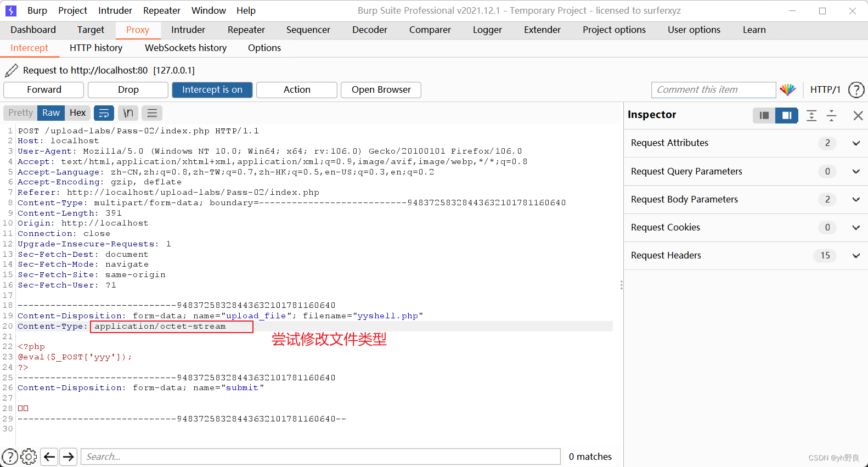Open the HTTP history sub-tab

(96, 48)
